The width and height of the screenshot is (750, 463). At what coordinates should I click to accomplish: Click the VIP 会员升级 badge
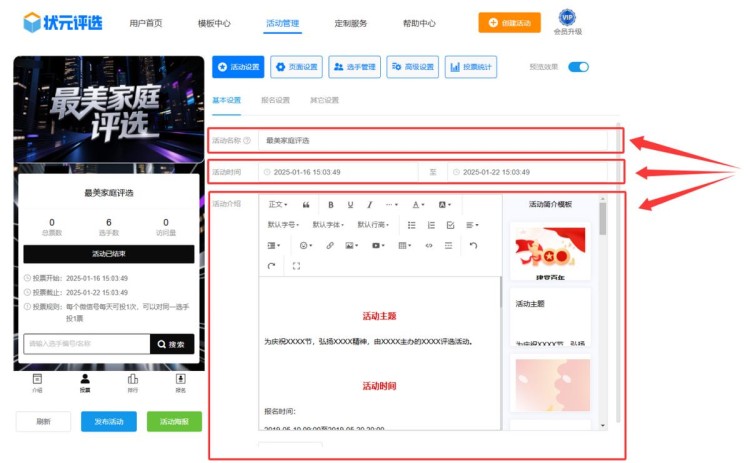(x=567, y=22)
